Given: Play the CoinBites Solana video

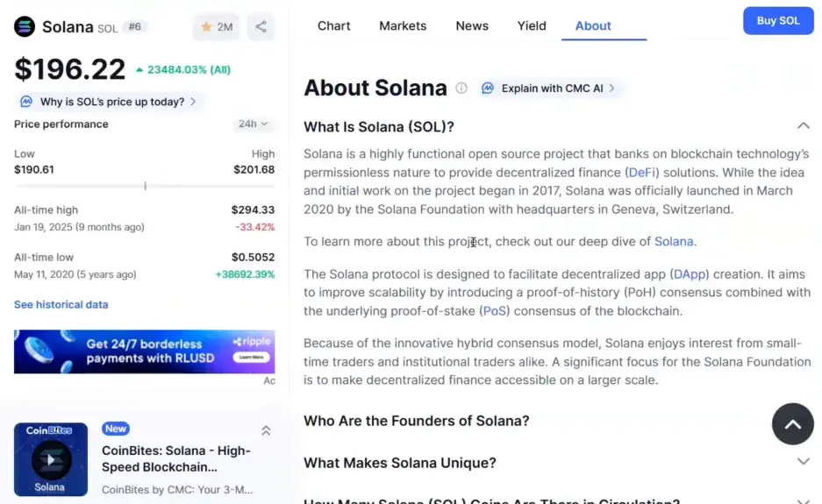Looking at the screenshot, I should 51,459.
